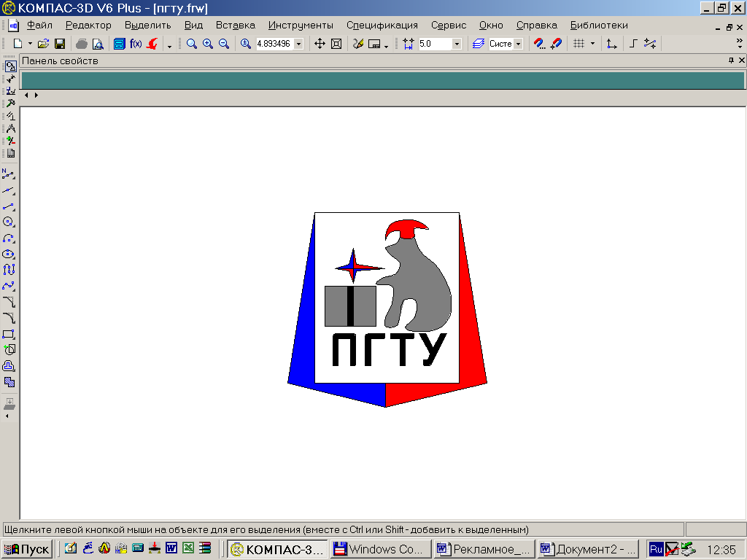The image size is (747, 560).
Task: Select the Designations panel switch icon
Action: tap(10, 91)
